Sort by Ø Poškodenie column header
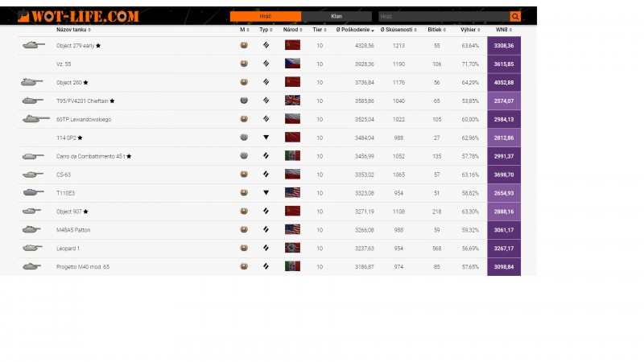 tap(355, 30)
